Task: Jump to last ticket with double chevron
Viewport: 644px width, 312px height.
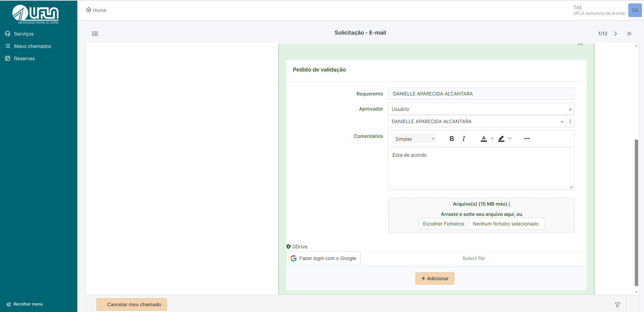Action: coord(629,34)
